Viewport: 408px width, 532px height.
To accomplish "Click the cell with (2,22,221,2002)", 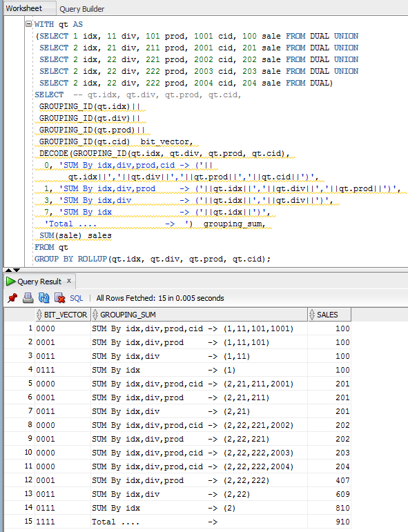I will (200, 425).
